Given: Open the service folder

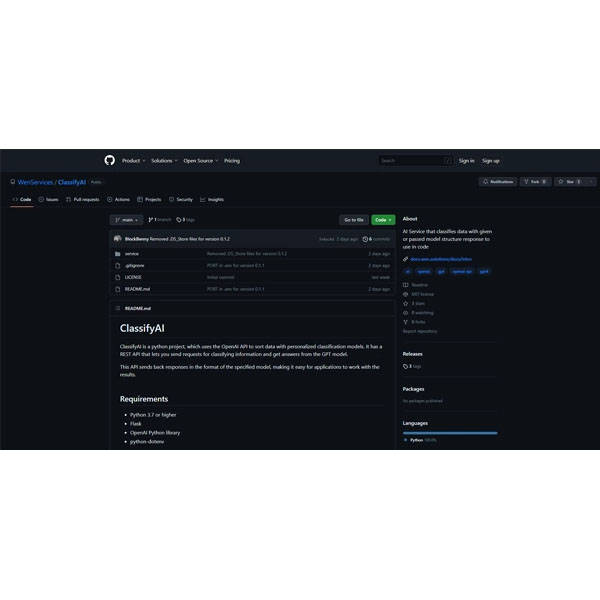Looking at the screenshot, I should 132,254.
